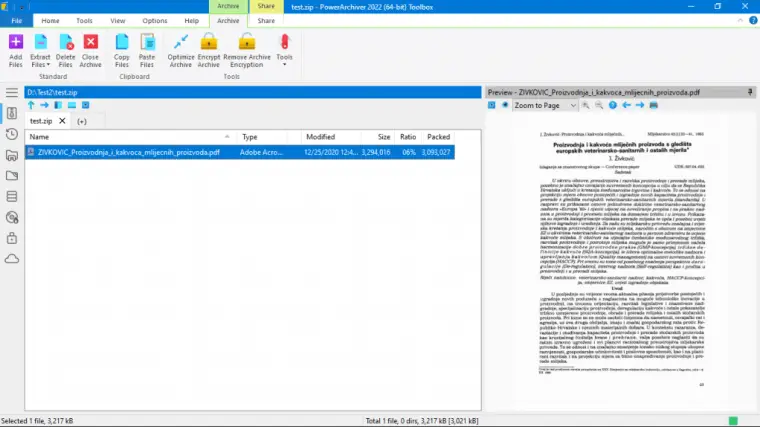This screenshot has height=427, width=760.
Task: Open the Extract Files dropdown
Action: (40, 65)
